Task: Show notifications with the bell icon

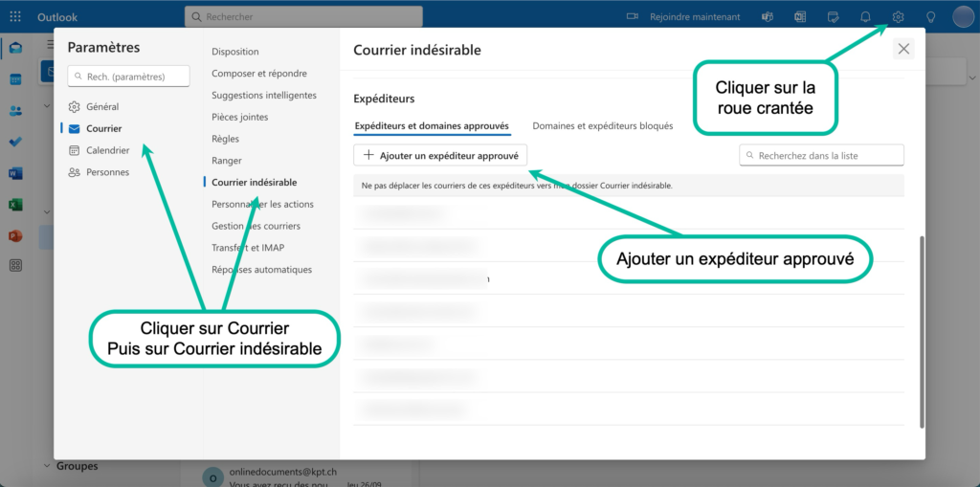Action: pos(865,17)
